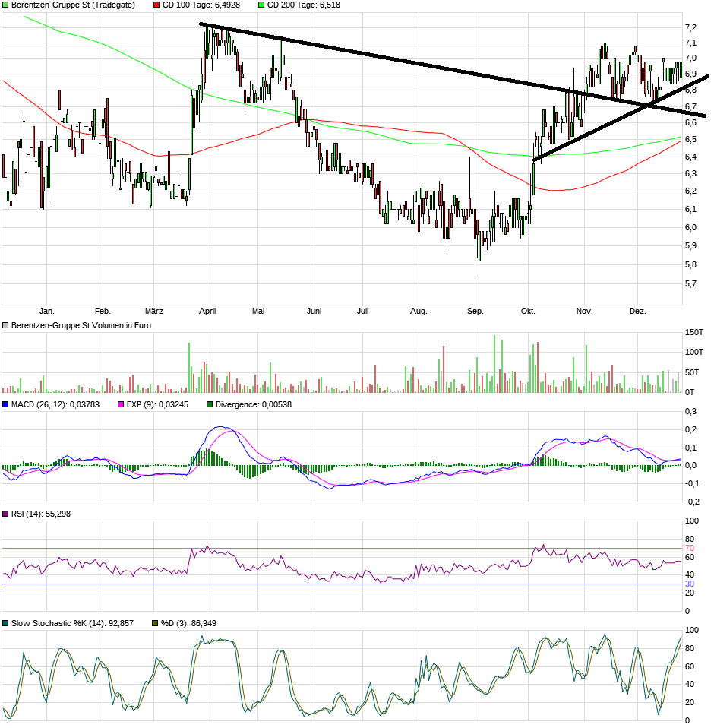Click the 150T volume axis label
The image size is (714, 728).
click(694, 332)
